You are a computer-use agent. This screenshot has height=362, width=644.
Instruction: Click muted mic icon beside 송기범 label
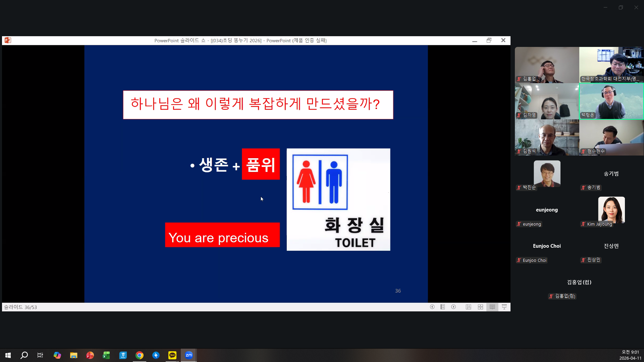pyautogui.click(x=583, y=187)
